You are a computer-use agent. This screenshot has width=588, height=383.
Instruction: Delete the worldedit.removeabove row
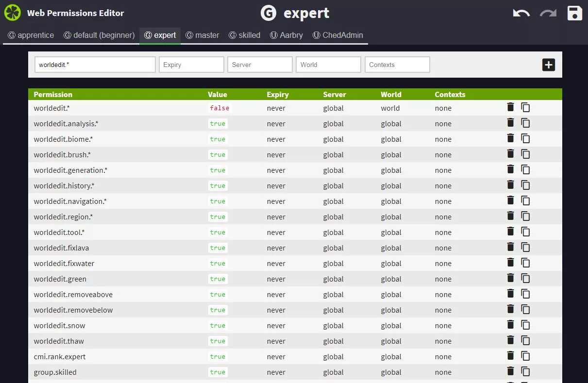pyautogui.click(x=510, y=294)
